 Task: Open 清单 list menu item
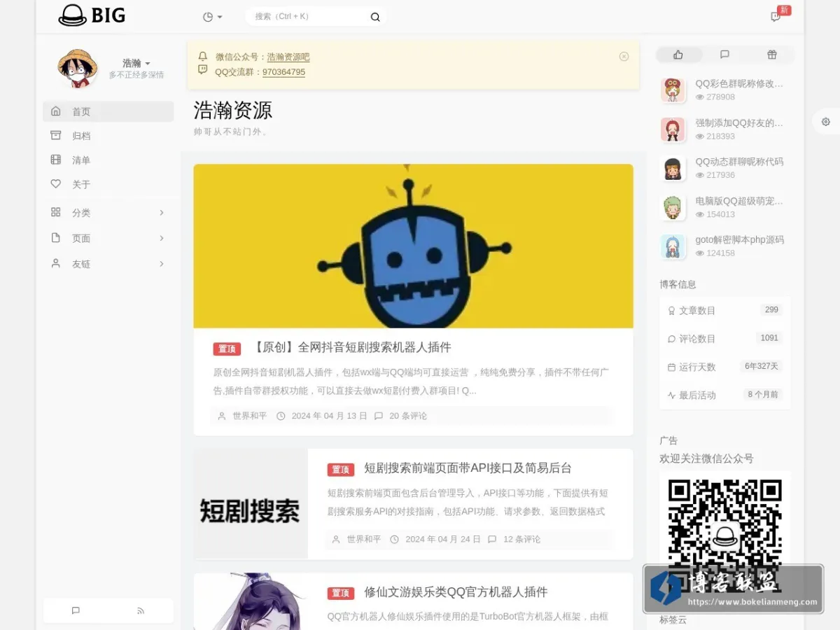(108, 160)
